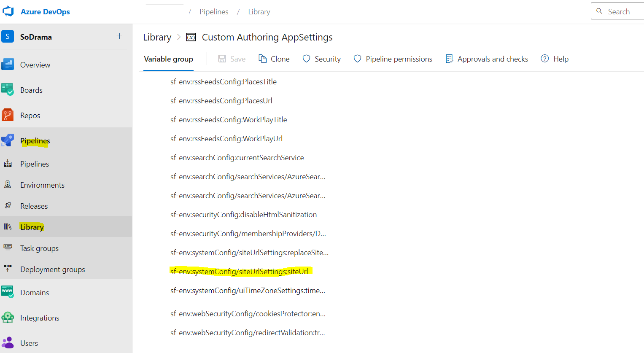Open Task groups
644x353 pixels.
point(39,248)
